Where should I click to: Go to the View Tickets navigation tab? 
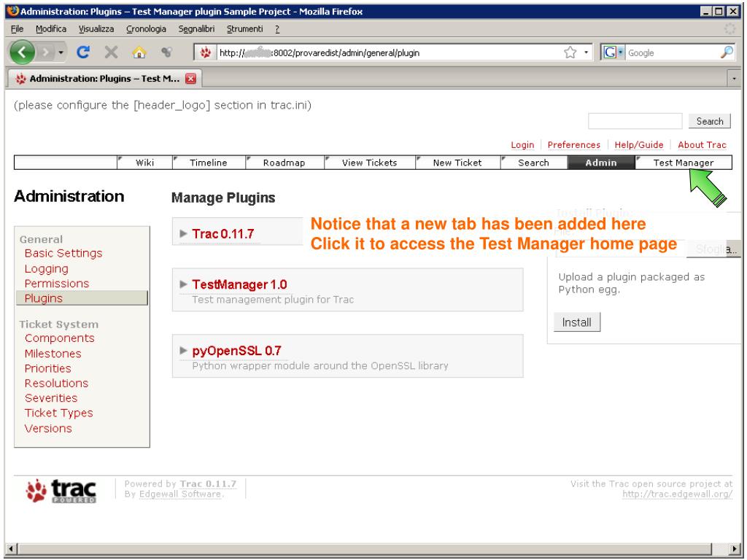369,163
